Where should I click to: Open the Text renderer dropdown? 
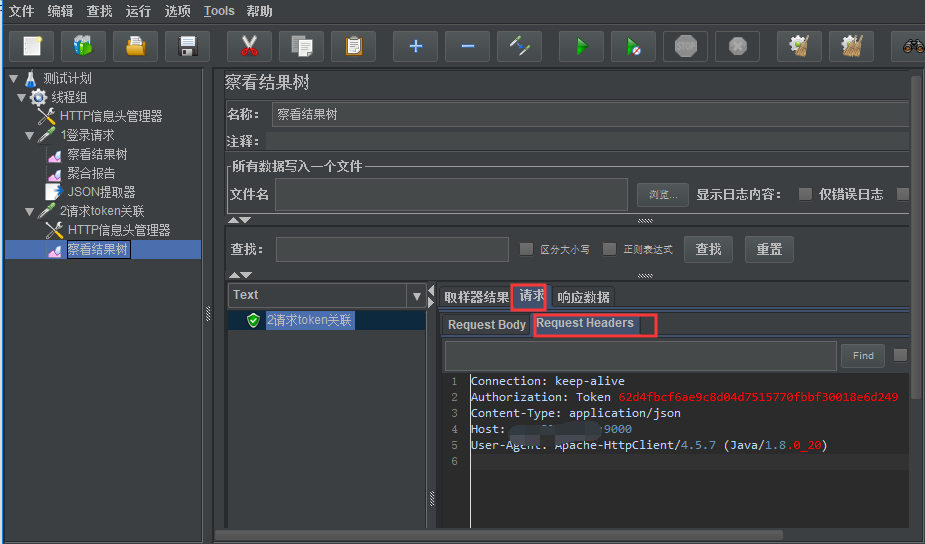[416, 296]
